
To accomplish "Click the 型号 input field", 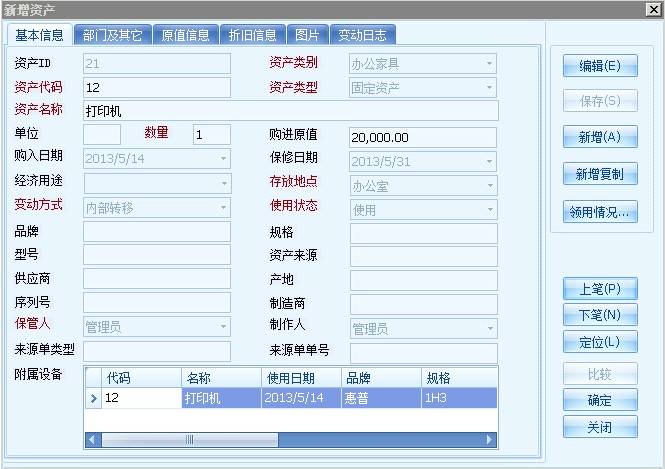I will pos(157,254).
